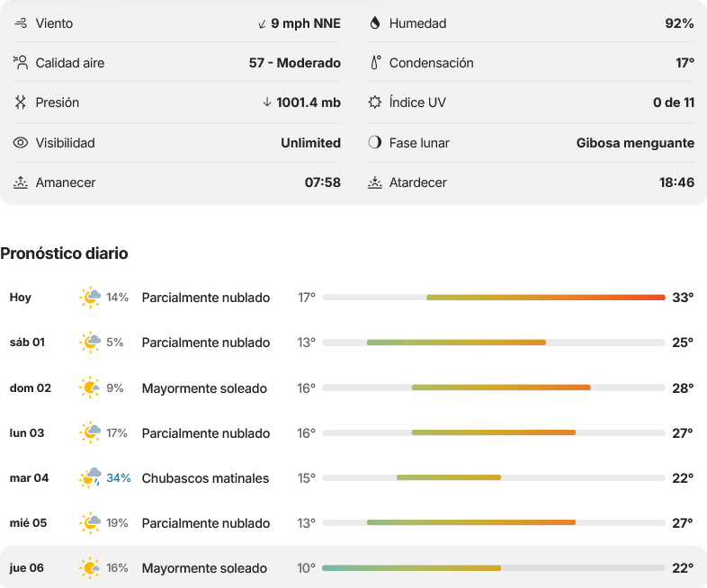Open the mié 05 forecast details
This screenshot has height=588, width=707.
pyautogui.click(x=353, y=523)
